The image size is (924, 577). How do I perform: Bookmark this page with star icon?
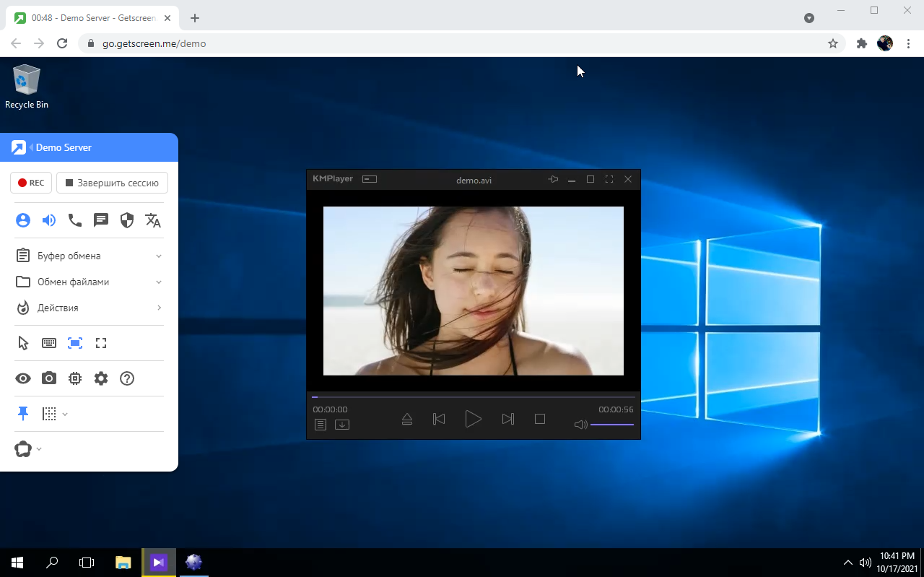(833, 43)
